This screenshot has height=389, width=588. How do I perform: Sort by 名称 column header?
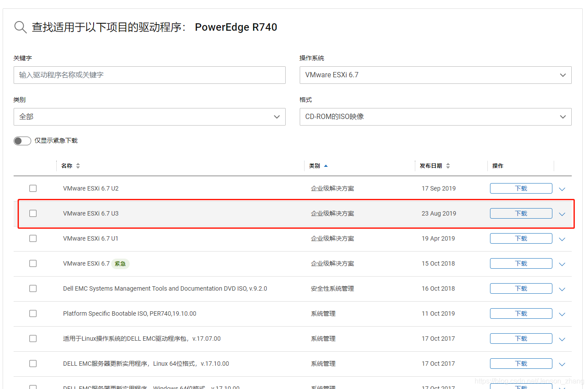coord(70,166)
